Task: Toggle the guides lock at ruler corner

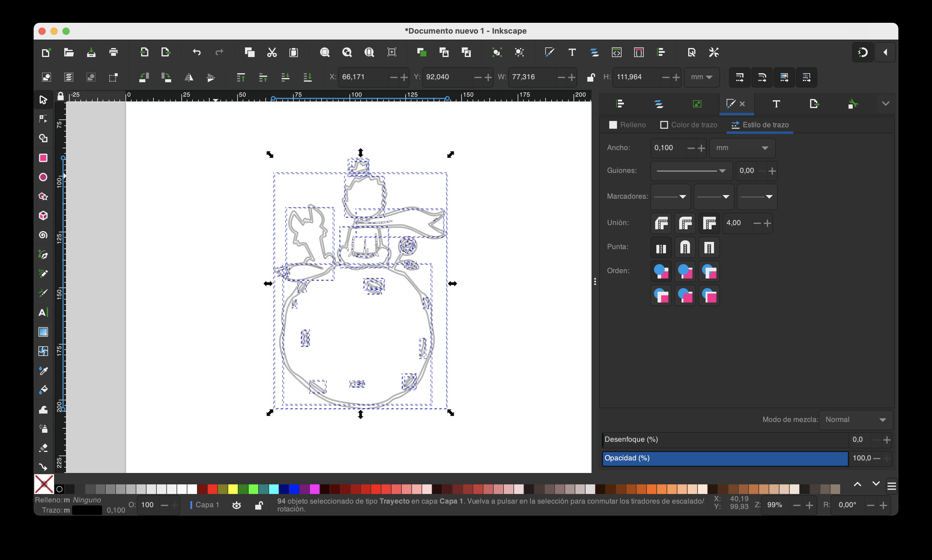Action: point(60,96)
